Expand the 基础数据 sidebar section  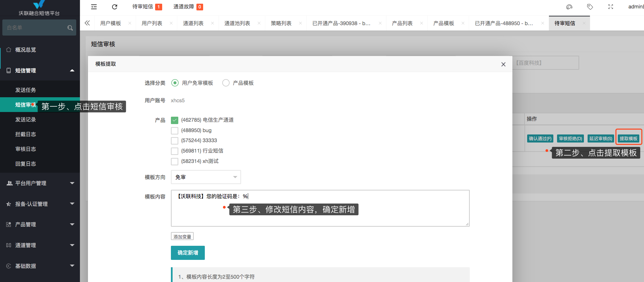click(x=40, y=266)
